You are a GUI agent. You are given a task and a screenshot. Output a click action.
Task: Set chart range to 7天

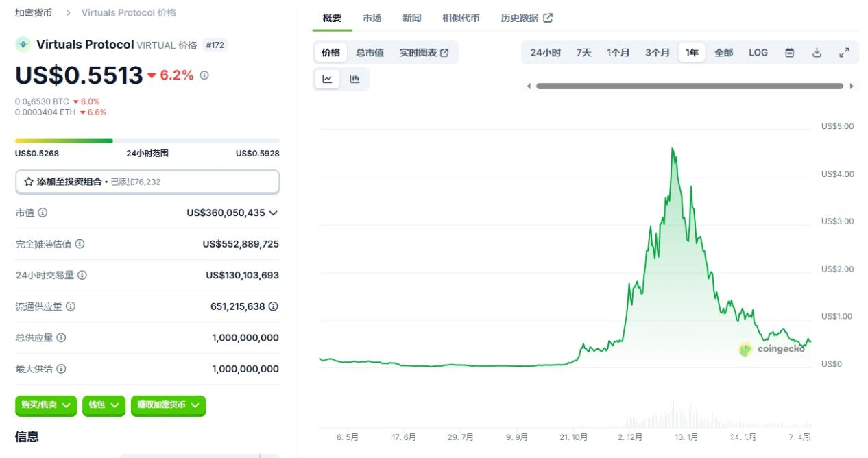pyautogui.click(x=583, y=52)
